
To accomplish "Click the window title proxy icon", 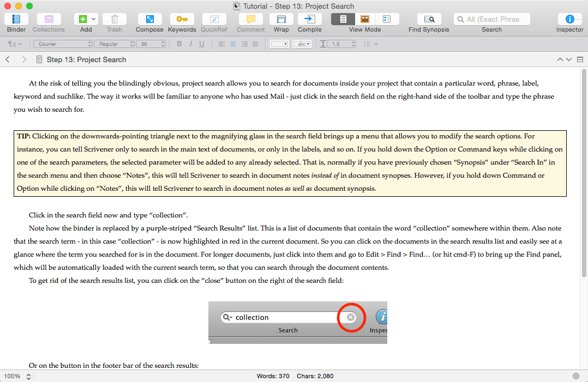I will coord(237,6).
